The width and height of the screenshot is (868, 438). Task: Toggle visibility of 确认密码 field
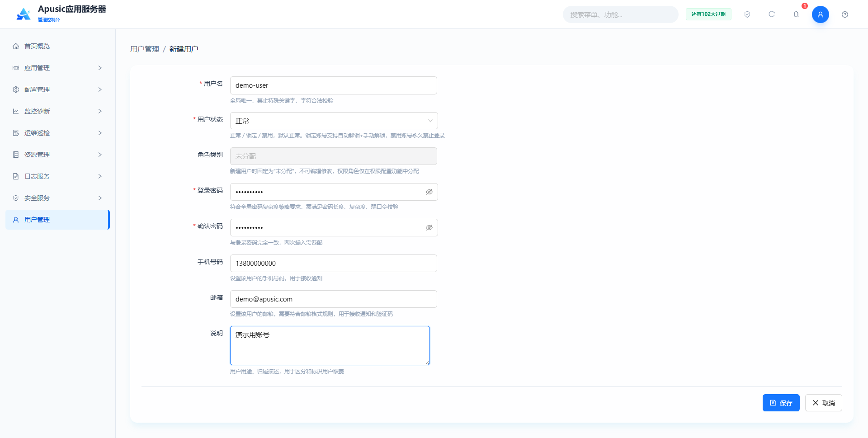pos(429,228)
